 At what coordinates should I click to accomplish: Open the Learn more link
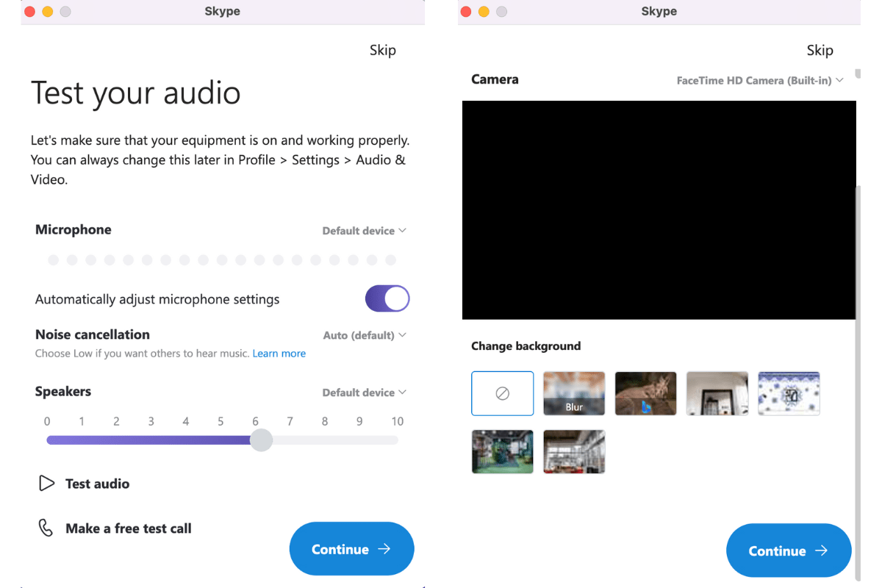(x=279, y=353)
